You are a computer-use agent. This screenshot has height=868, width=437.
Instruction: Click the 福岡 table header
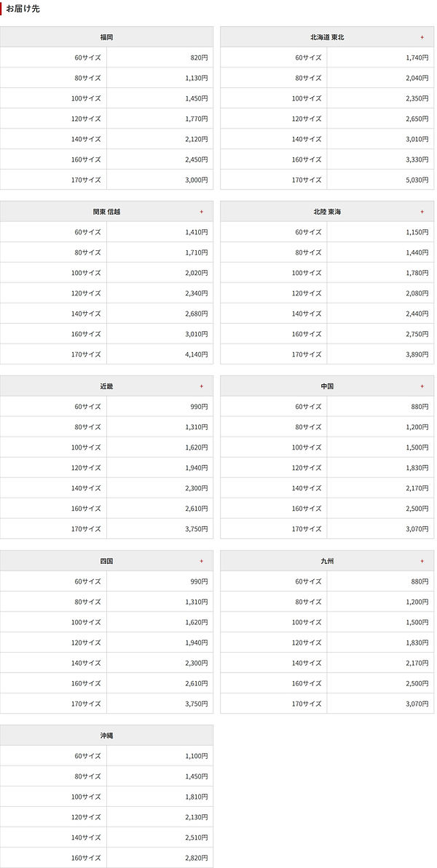pos(106,37)
